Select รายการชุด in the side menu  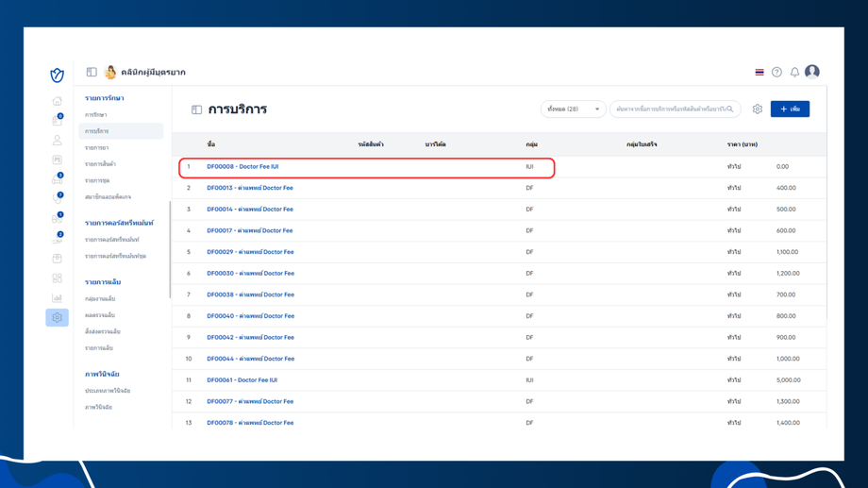coord(97,180)
